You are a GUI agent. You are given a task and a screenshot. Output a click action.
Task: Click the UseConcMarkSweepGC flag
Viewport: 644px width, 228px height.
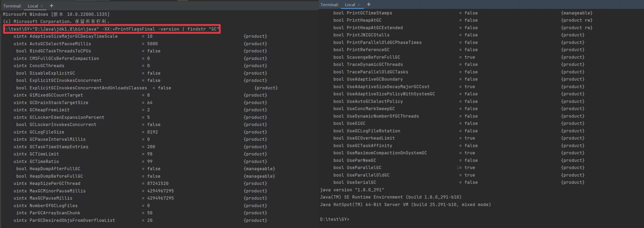click(x=371, y=108)
